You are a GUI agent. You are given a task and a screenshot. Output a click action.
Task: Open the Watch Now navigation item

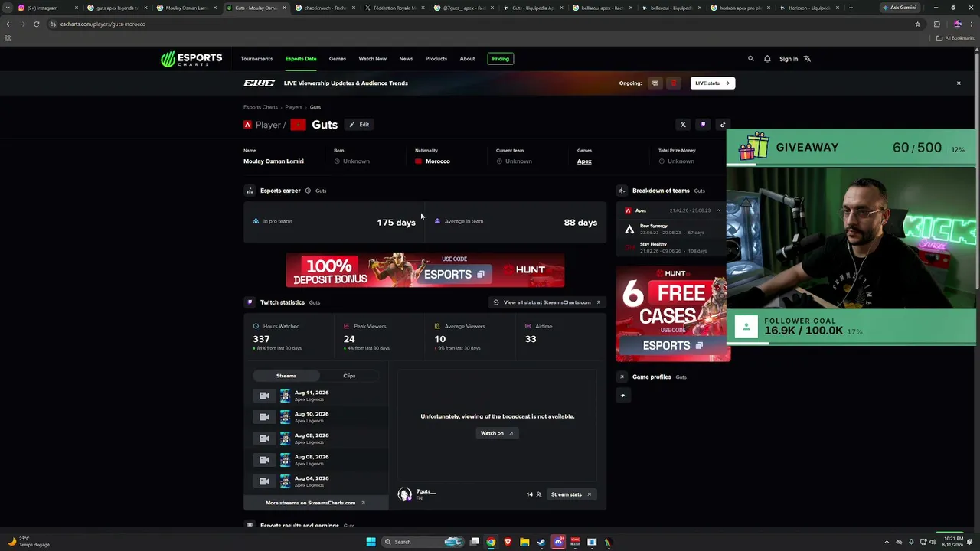pos(373,59)
